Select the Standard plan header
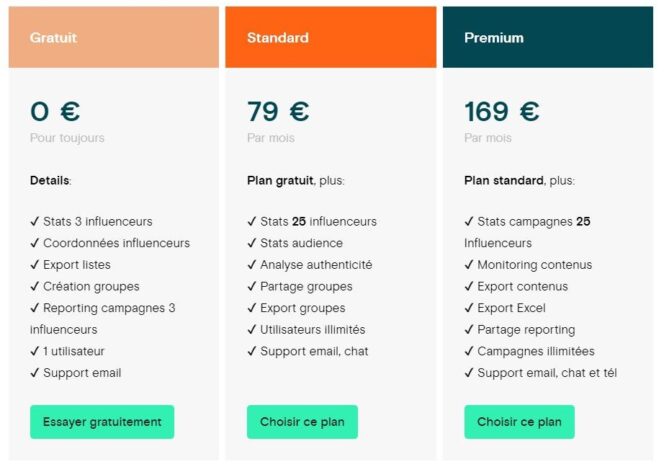 click(x=330, y=38)
